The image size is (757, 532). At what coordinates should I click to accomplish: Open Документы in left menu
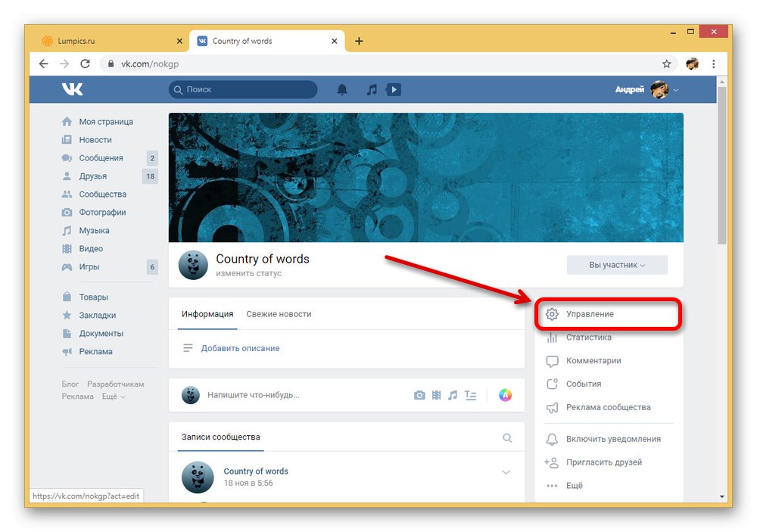click(101, 334)
